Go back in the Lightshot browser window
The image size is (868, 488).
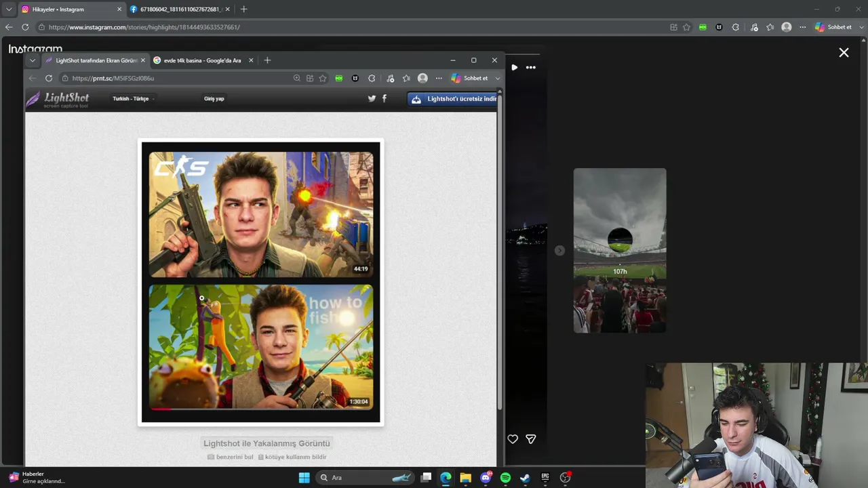click(33, 78)
